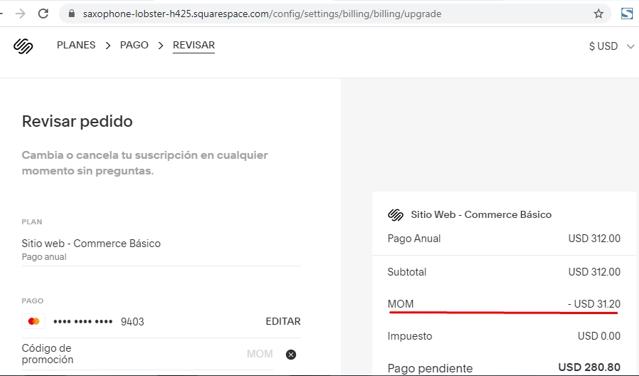The height and width of the screenshot is (376, 639).
Task: Select the REVISAR step
Action: pos(194,45)
